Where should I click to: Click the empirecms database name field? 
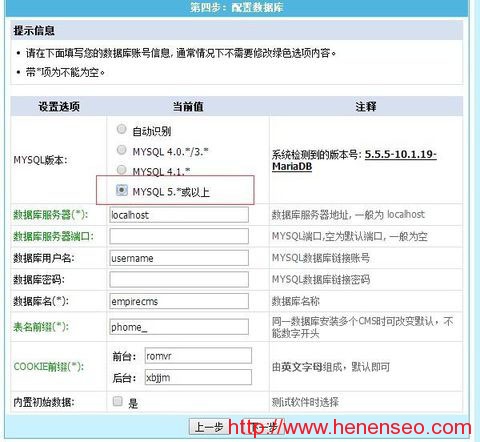pos(179,301)
